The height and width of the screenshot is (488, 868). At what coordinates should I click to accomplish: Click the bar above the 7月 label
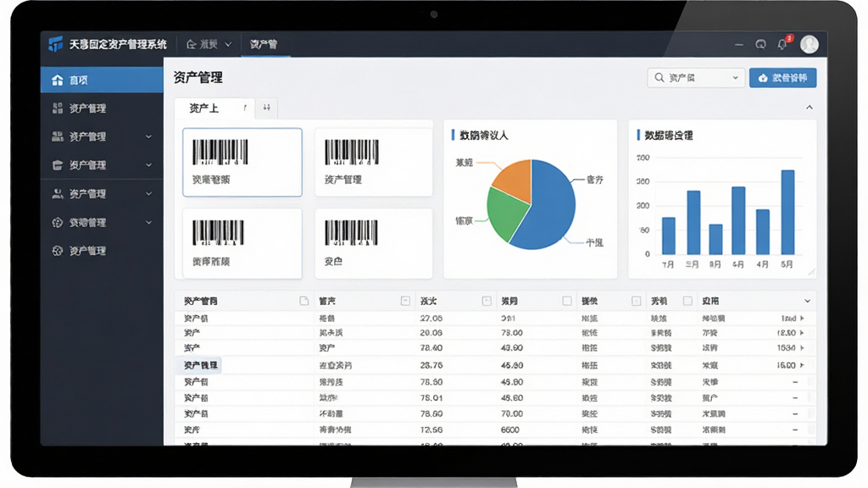(x=669, y=236)
